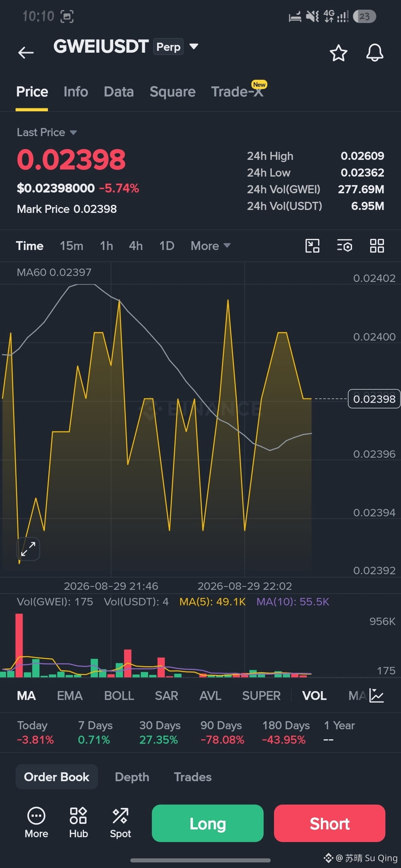Screen dimensions: 401x868
Task: Select the 15m chart interval
Action: pyautogui.click(x=72, y=246)
